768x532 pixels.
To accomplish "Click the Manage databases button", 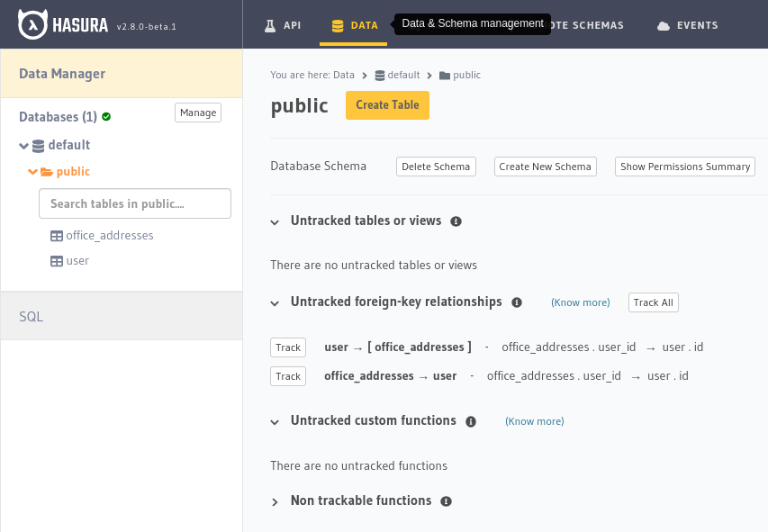I will 197,113.
